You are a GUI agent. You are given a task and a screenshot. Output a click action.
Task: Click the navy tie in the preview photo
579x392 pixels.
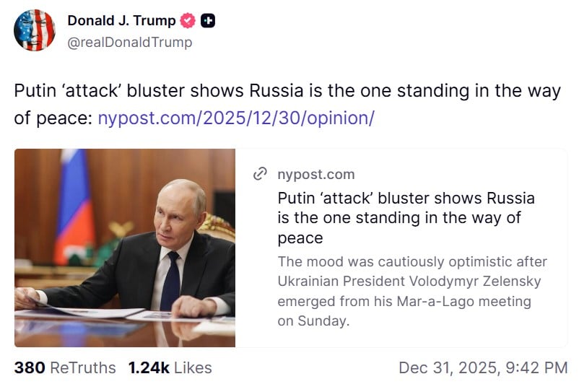pyautogui.click(x=170, y=278)
